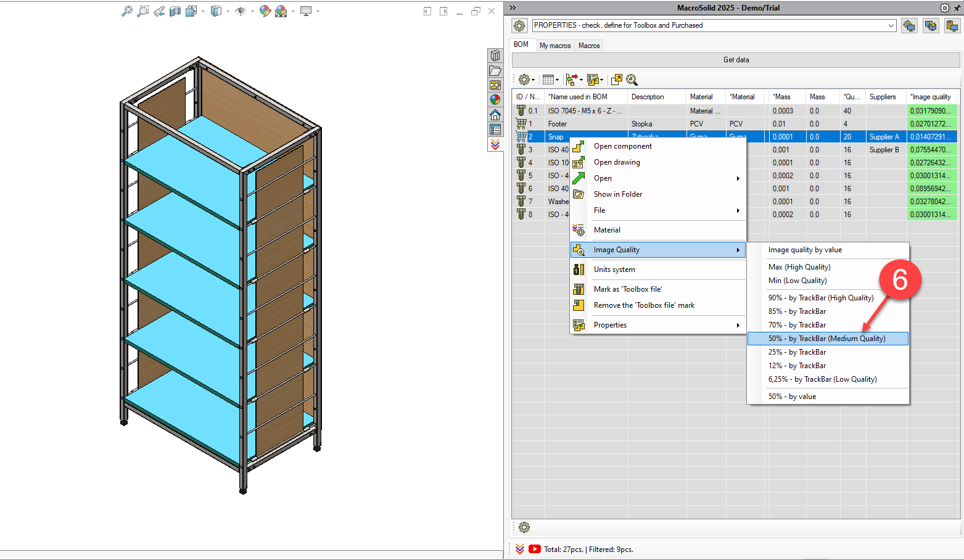Open the File Explorer task pane tab
The height and width of the screenshot is (560, 964).
click(x=495, y=70)
